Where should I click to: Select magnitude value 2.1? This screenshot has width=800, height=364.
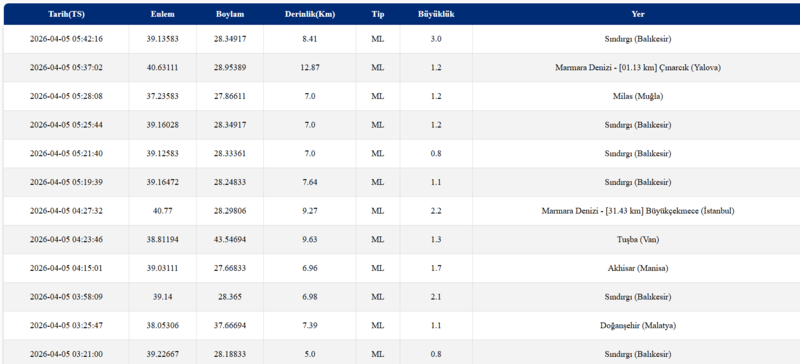point(436,296)
